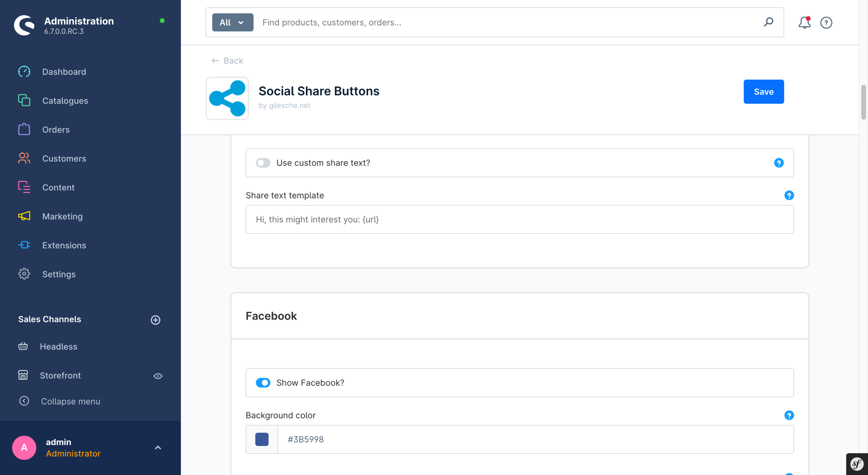Screen dimensions: 868x475
Task: Open the All search filter dropdown
Action: (x=232, y=23)
